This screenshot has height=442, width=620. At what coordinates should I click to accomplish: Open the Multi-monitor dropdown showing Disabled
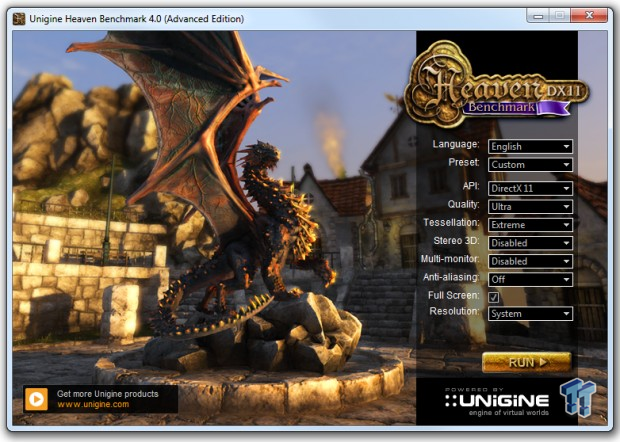pyautogui.click(x=530, y=261)
